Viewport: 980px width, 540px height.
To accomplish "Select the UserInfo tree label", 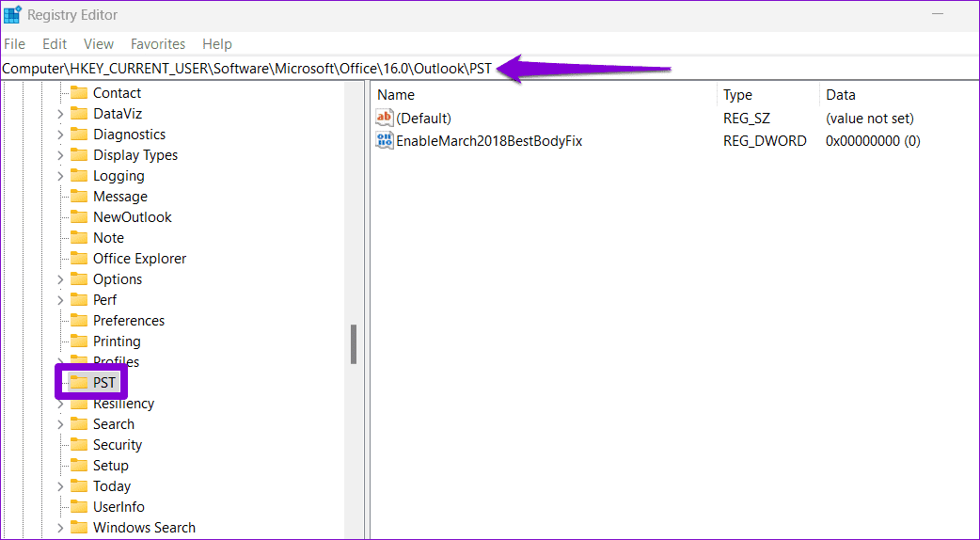I will coord(119,506).
